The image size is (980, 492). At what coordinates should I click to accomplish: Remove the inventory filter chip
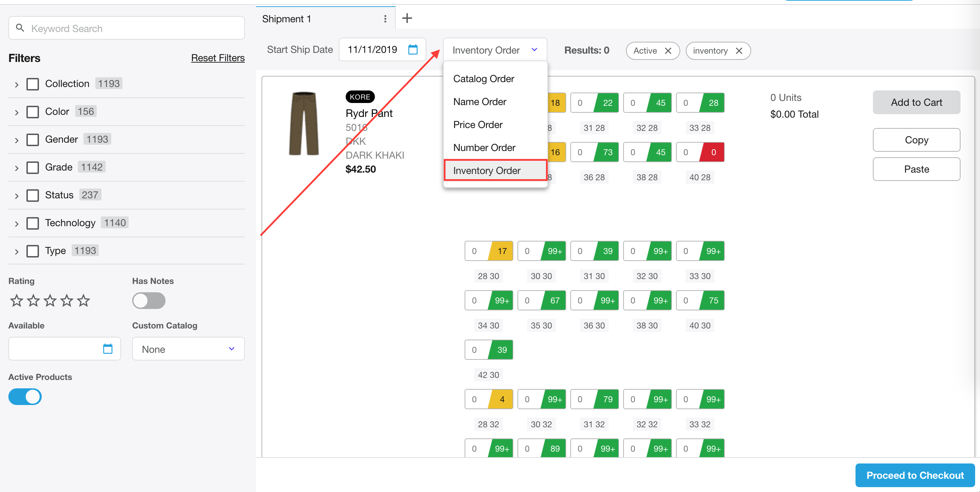(739, 50)
